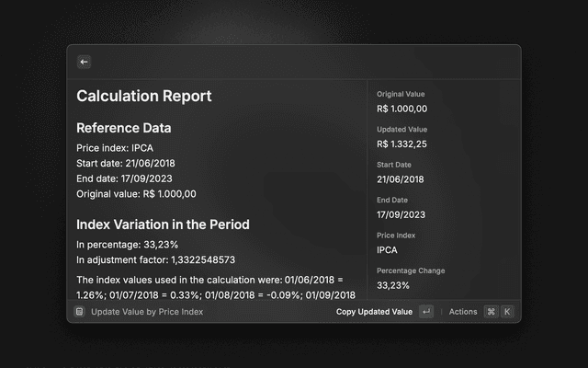Click the Command key symbol next to Actions
The width and height of the screenshot is (588, 368).
pos(491,312)
